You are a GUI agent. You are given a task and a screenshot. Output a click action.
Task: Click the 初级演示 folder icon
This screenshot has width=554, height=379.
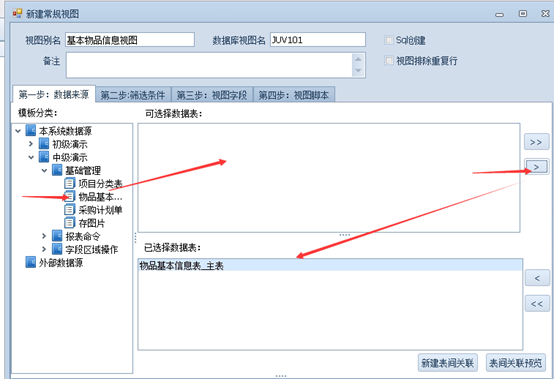[44, 144]
